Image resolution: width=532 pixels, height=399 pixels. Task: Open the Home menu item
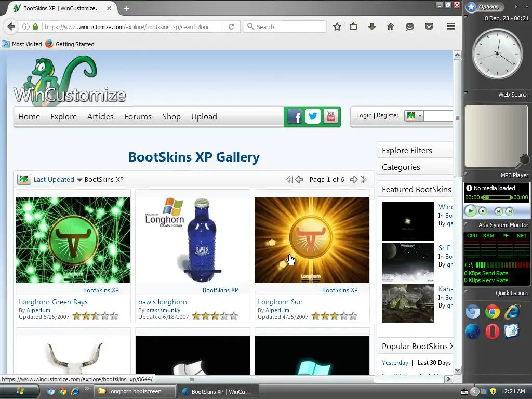[29, 117]
